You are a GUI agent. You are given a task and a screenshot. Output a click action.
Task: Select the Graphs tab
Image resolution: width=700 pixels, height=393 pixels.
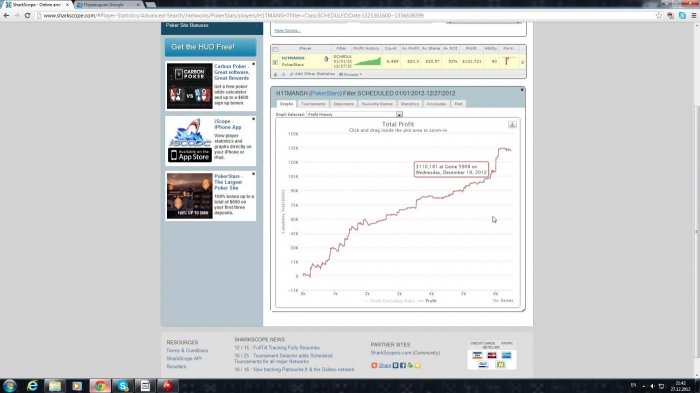point(286,104)
